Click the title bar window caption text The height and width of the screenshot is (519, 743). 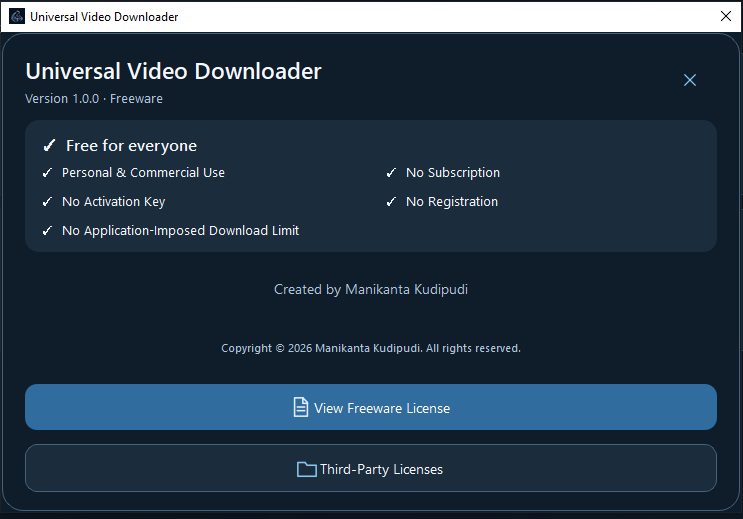[104, 17]
